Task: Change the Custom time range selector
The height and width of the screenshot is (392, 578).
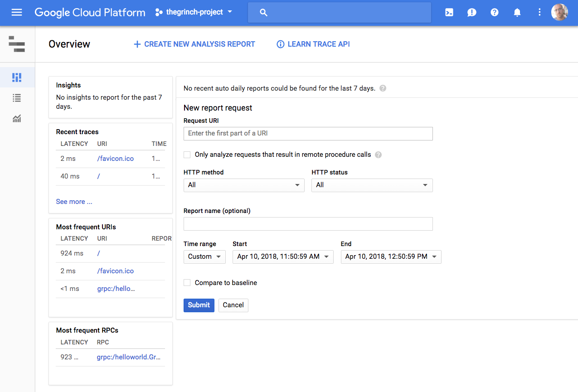Action: coord(204,256)
